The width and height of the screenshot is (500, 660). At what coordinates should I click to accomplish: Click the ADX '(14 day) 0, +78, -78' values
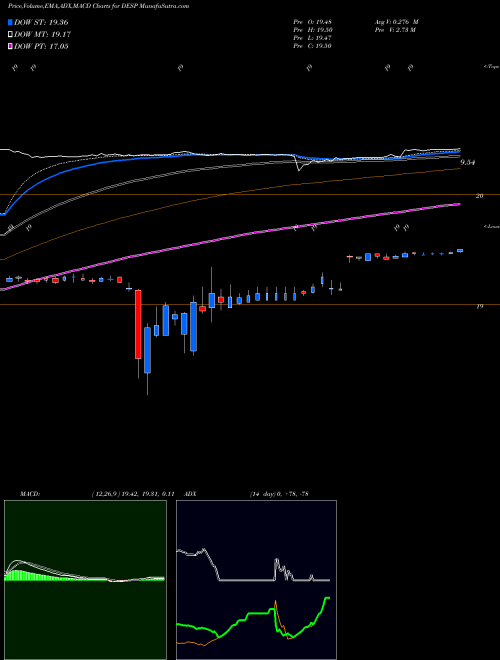click(279, 494)
